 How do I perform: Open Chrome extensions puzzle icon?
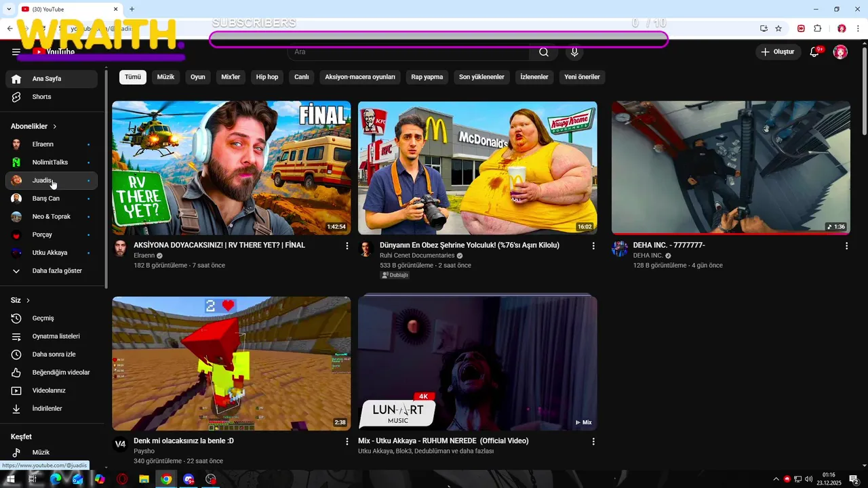point(817,28)
